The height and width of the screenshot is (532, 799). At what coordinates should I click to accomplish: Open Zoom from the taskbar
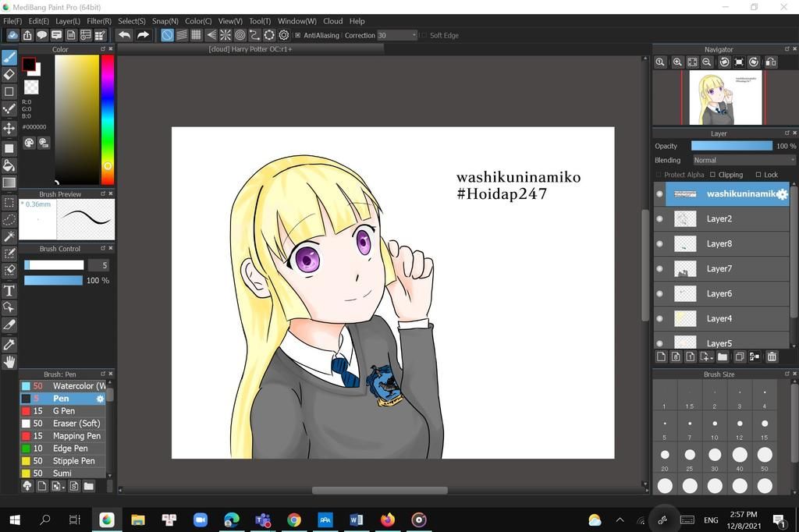click(x=201, y=520)
